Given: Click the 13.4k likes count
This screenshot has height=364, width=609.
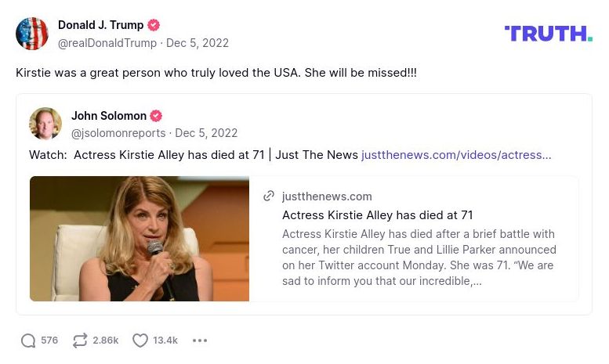Looking at the screenshot, I should (165, 341).
